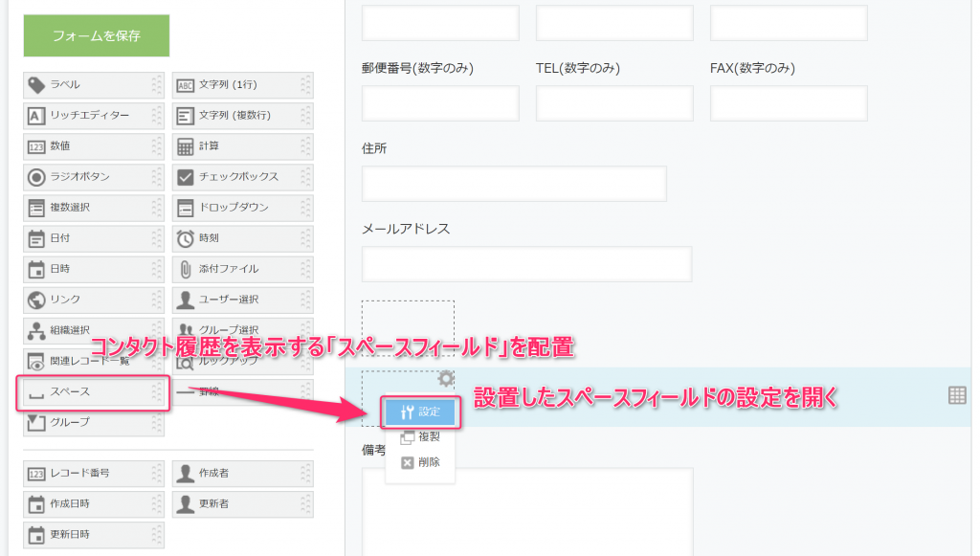Choose the 時刻 clock field item
This screenshot has width=980, height=556.
click(x=242, y=238)
